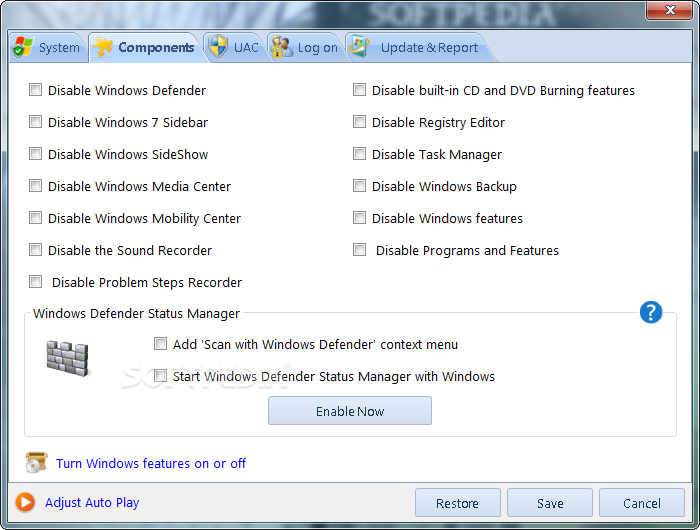Click the Cancel button
Image resolution: width=700 pixels, height=530 pixels.
(642, 503)
